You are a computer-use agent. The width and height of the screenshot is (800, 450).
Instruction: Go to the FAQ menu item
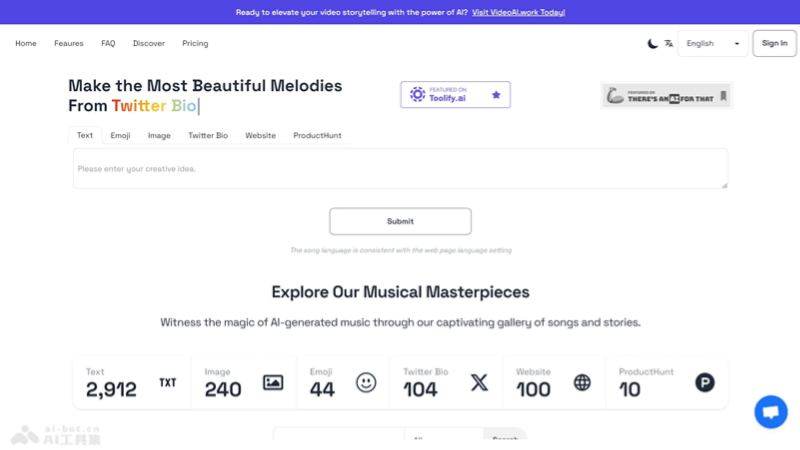[108, 44]
